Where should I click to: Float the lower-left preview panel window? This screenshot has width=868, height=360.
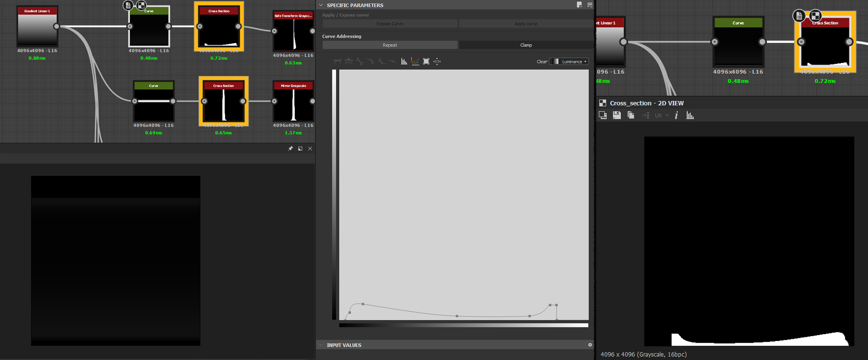click(300, 149)
